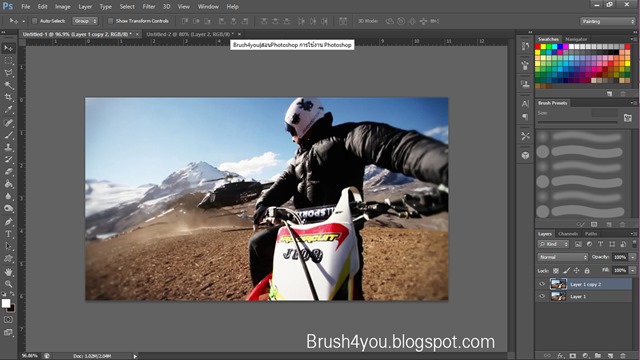
Task: Expand the Group auto-select dropdown
Action: (x=85, y=21)
